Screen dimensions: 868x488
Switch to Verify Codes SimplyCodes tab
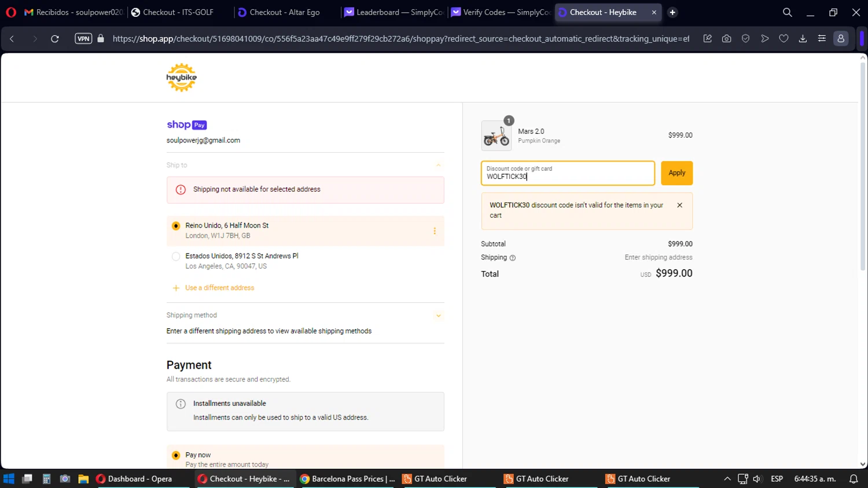pos(501,12)
